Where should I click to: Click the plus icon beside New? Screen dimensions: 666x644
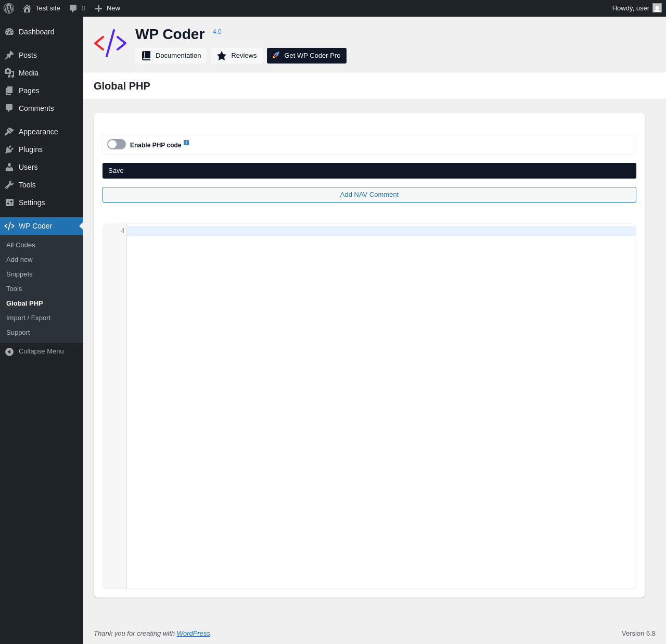coord(99,8)
